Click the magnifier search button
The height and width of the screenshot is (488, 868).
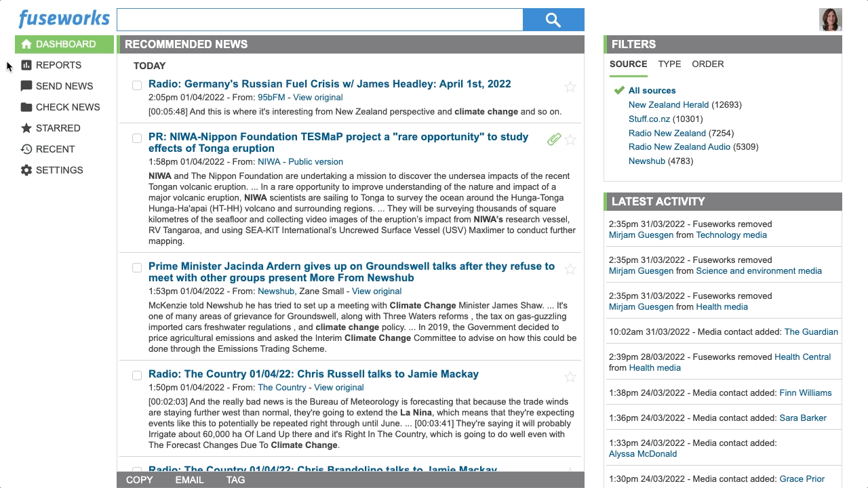[x=553, y=20]
